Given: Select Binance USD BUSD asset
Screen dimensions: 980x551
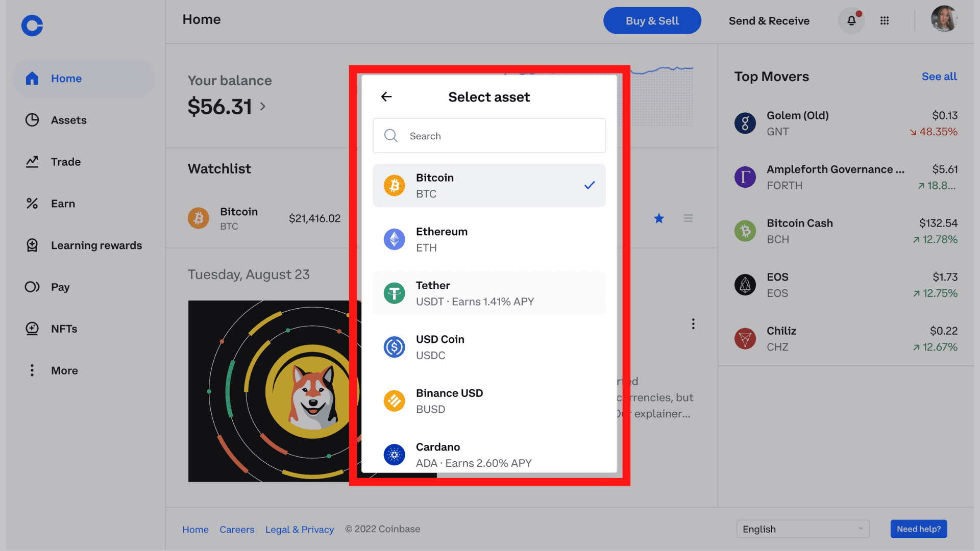Looking at the screenshot, I should (x=489, y=401).
